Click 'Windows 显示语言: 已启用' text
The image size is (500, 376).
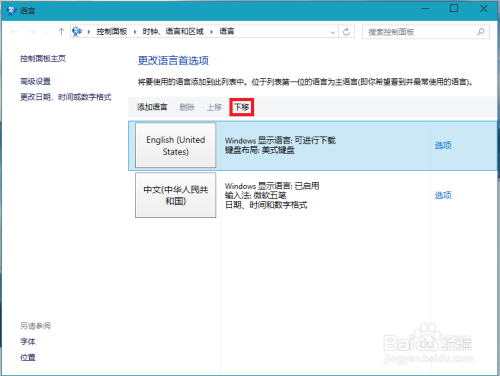[x=272, y=186]
